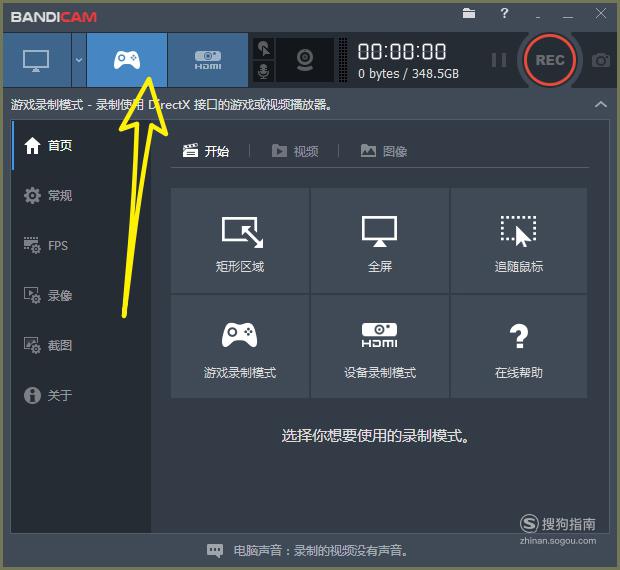620x570 pixels.
Task: Open help using the title bar question mark
Action: (x=504, y=14)
